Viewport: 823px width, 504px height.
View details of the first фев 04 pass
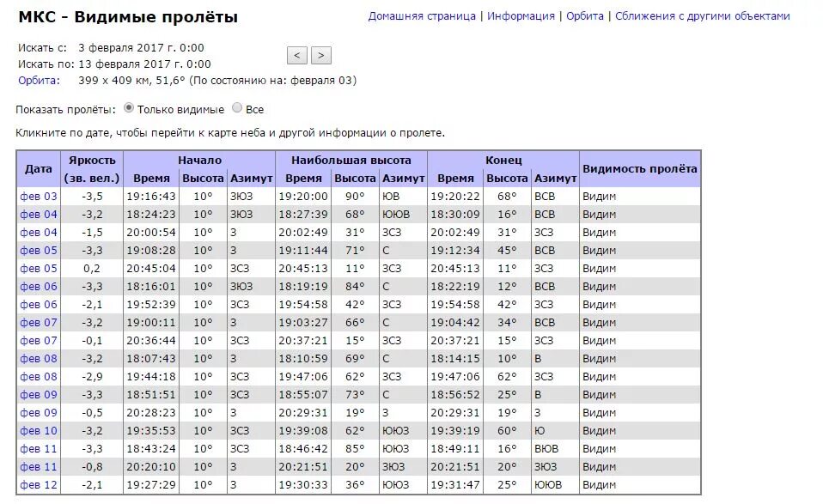(37, 216)
